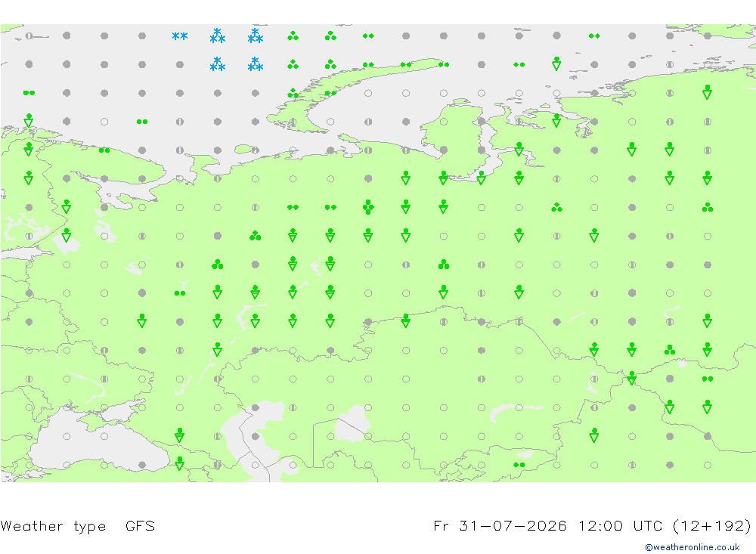Image resolution: width=756 pixels, height=554 pixels.
Task: Click the four-dot heavy rain symbol
Action: [368, 207]
